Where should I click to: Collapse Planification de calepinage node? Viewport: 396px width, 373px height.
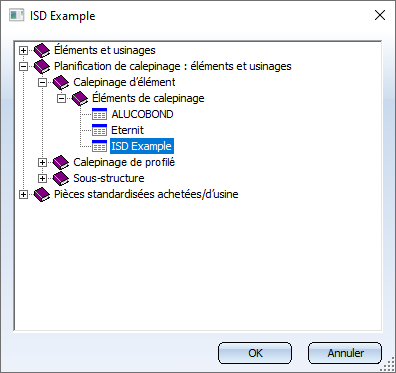click(23, 66)
